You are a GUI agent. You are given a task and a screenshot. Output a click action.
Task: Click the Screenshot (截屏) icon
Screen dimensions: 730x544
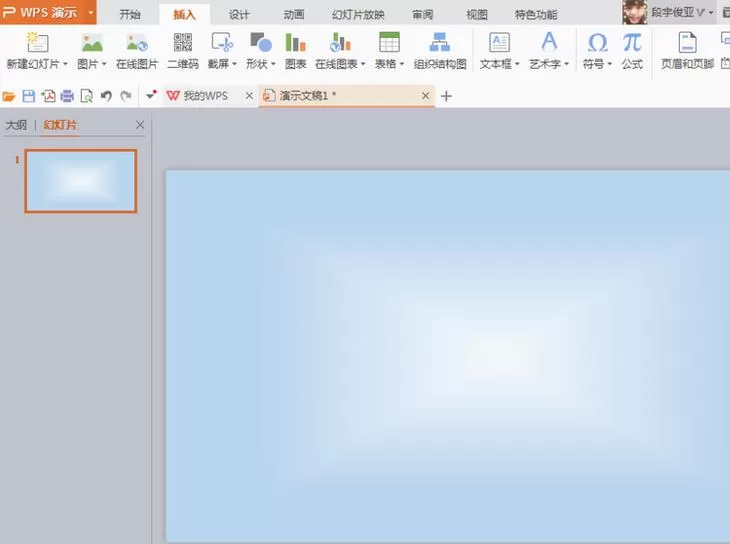[222, 42]
